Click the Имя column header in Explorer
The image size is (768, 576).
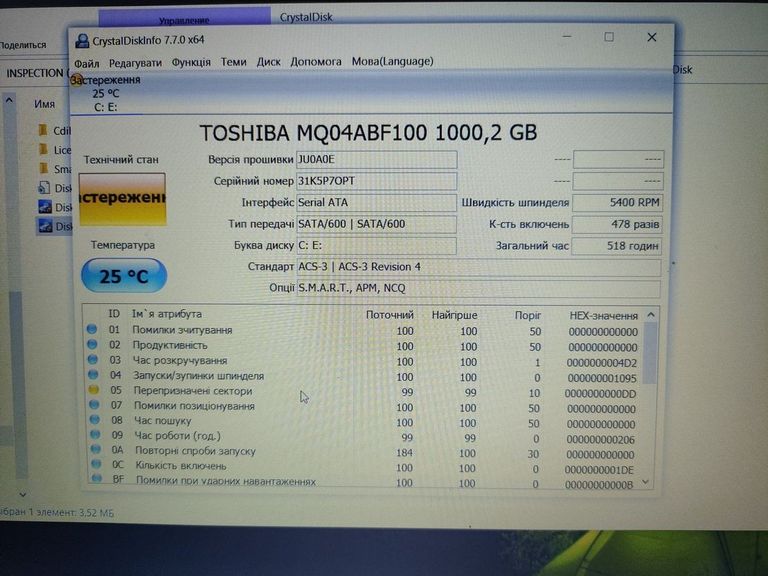(45, 104)
